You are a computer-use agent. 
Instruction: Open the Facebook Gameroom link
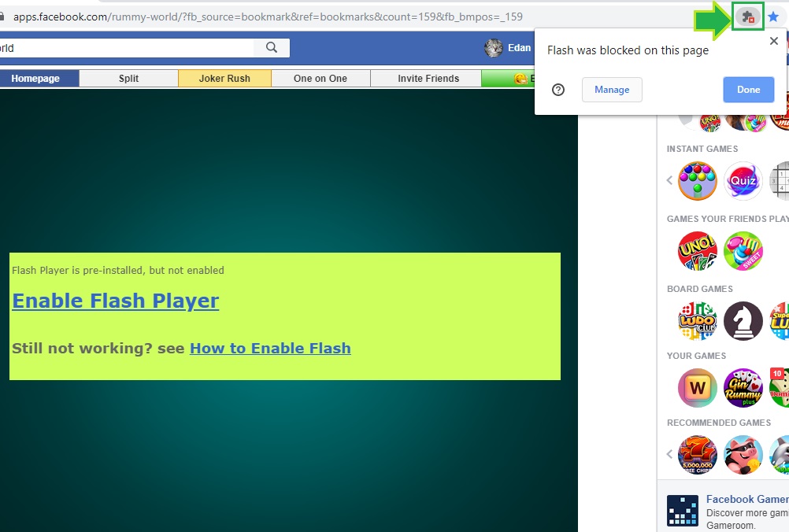747,499
